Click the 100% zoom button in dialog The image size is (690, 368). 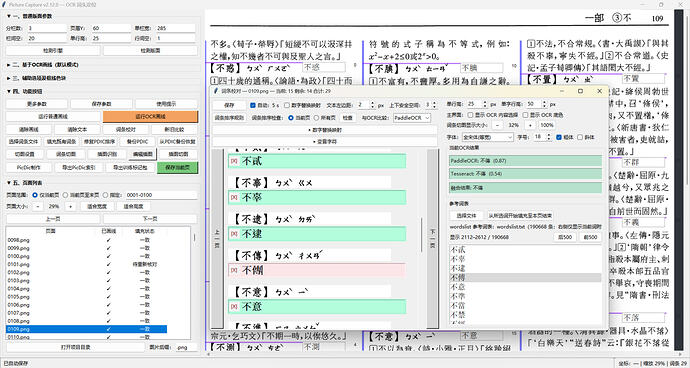click(x=546, y=125)
